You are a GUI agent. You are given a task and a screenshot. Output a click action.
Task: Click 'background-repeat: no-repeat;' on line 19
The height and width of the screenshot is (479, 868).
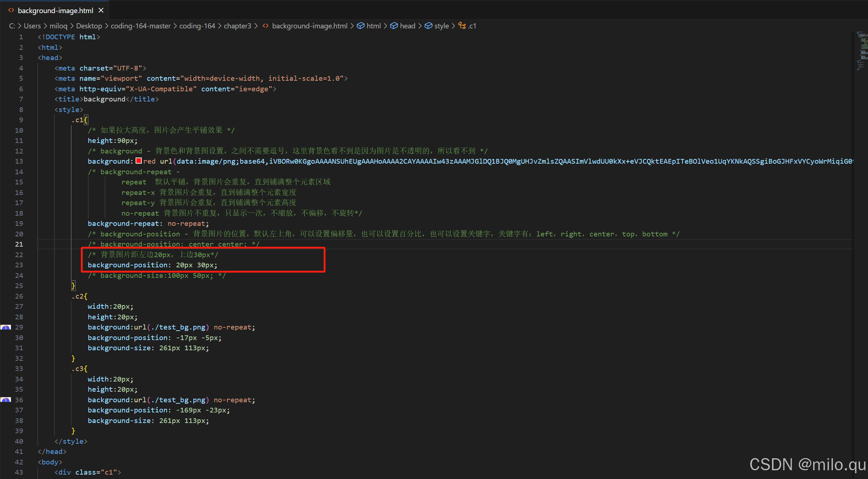pyautogui.click(x=148, y=223)
